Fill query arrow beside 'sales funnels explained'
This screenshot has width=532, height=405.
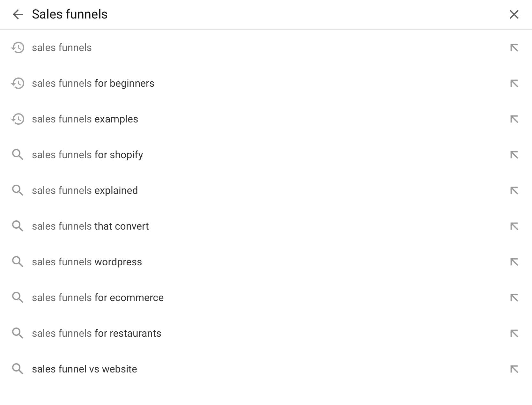pos(514,191)
